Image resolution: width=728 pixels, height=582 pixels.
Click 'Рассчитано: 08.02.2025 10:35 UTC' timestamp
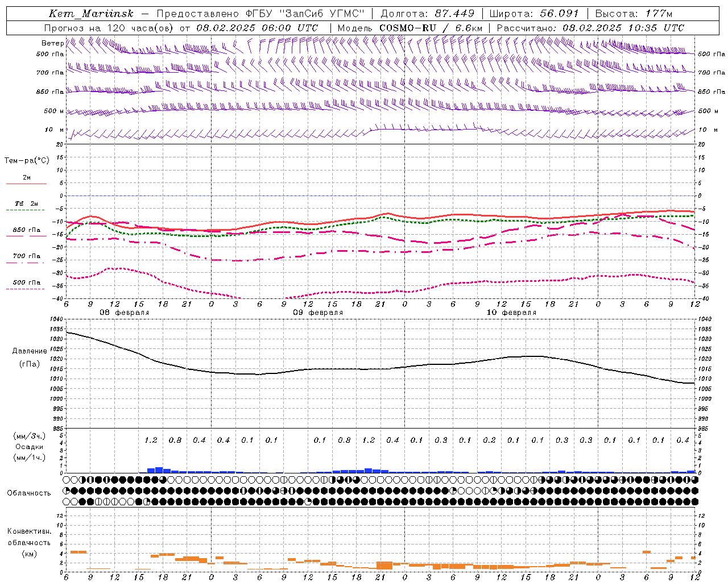pos(590,28)
